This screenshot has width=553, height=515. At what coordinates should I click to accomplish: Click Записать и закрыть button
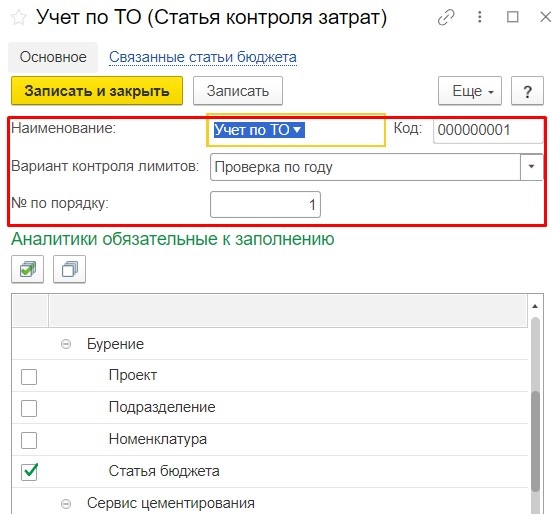pos(97,91)
